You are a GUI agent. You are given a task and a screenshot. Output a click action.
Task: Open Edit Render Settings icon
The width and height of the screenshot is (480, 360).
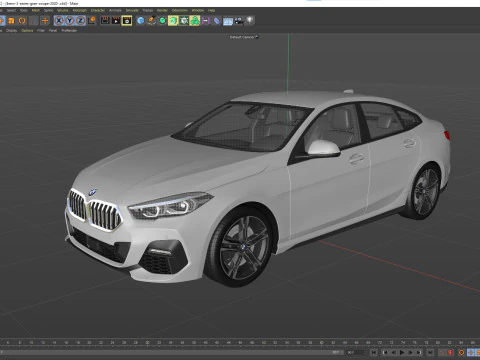tap(127, 21)
